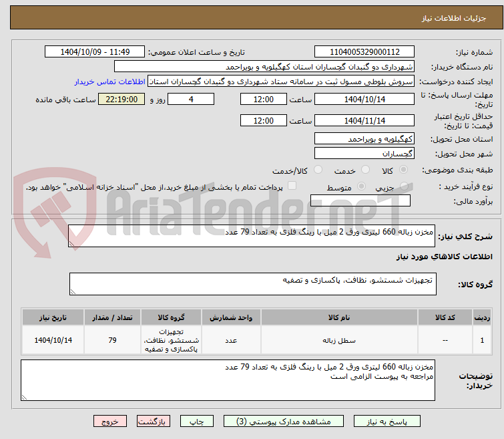Click the خروج exit button
504x439 pixels.
point(110,422)
